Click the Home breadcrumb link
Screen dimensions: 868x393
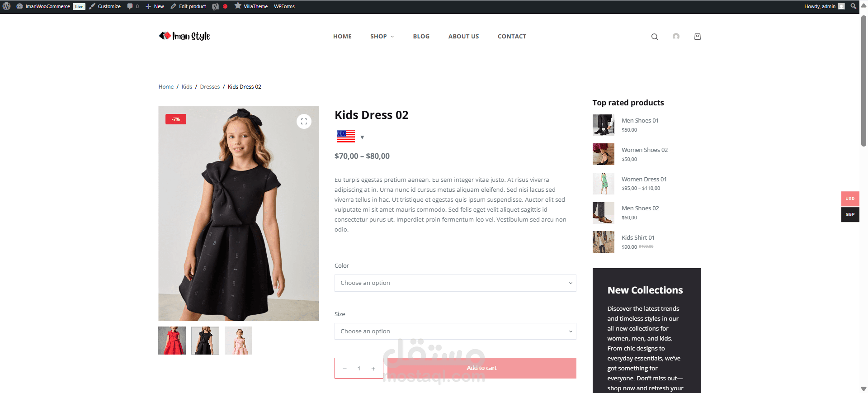(x=166, y=87)
